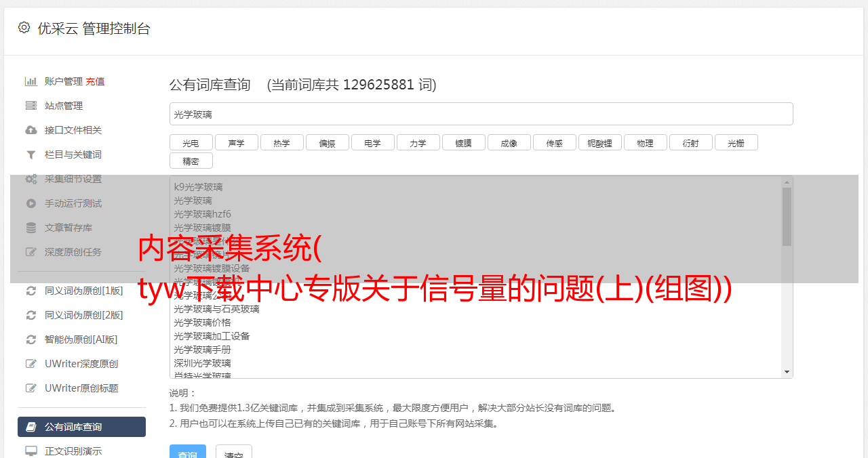
Task: Click the 声学 tag button
Action: tap(237, 142)
